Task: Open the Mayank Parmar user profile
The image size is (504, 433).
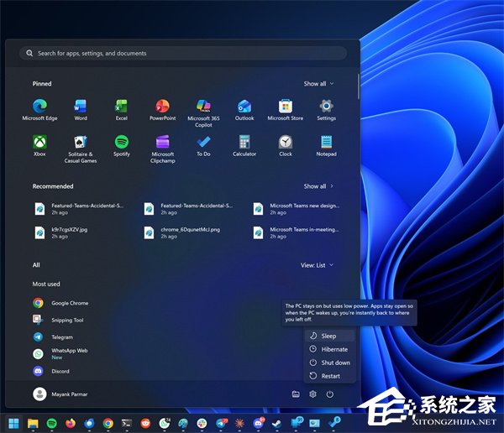Action: pos(60,394)
